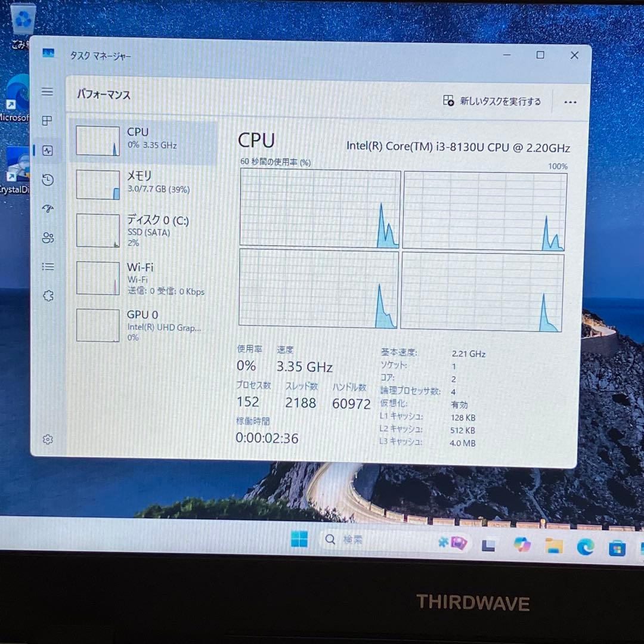The width and height of the screenshot is (644, 644).
Task: Select the Processes page icon
Action: point(47,120)
